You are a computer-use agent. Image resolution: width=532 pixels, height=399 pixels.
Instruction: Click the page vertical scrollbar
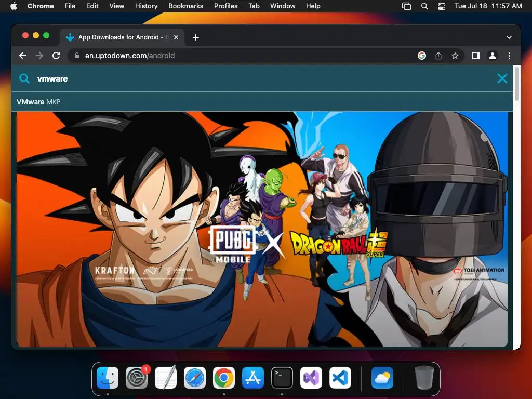[517, 84]
